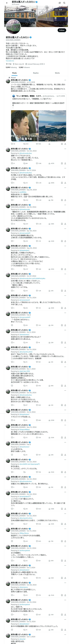The width and height of the screenshot is (72, 644).
Task: Open more menu on Oct 27, 2024 post
Action: point(65,274)
